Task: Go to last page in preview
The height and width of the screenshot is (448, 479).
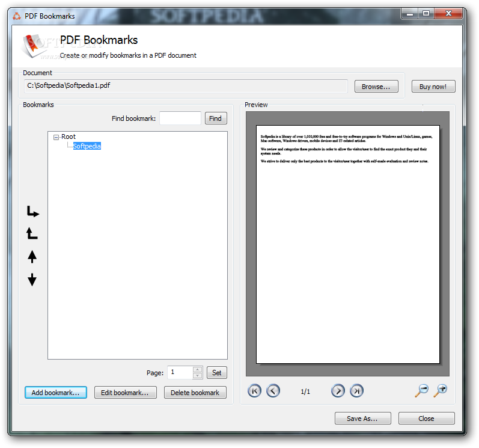Action: pos(356,390)
